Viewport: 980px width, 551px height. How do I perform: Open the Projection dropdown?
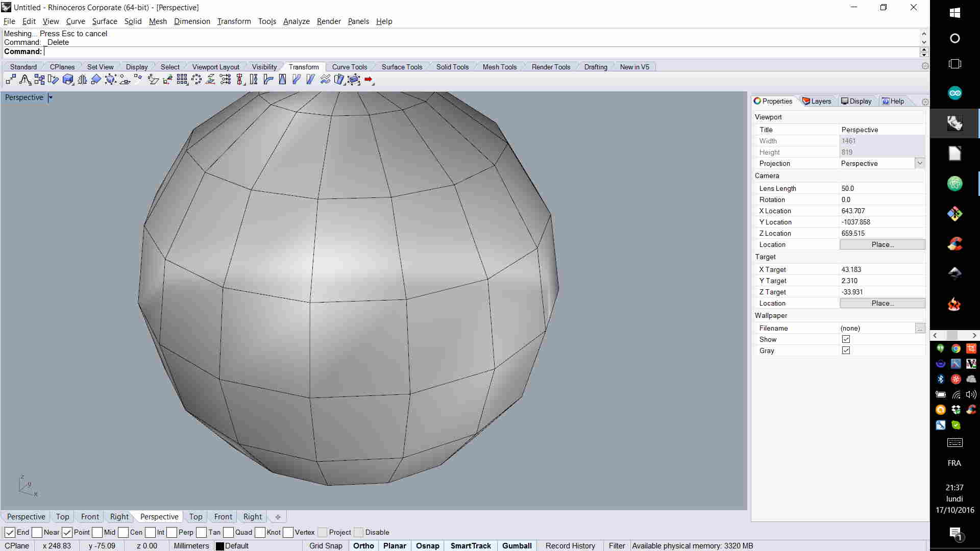point(919,163)
